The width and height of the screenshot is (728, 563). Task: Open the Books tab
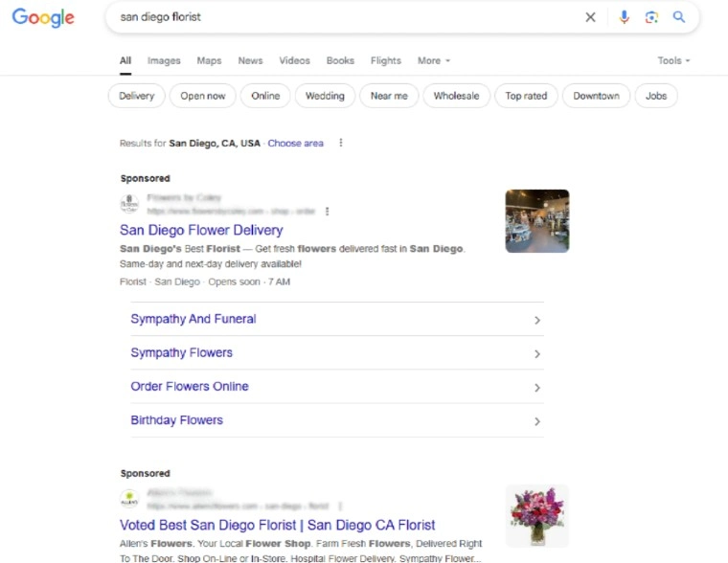pos(340,61)
